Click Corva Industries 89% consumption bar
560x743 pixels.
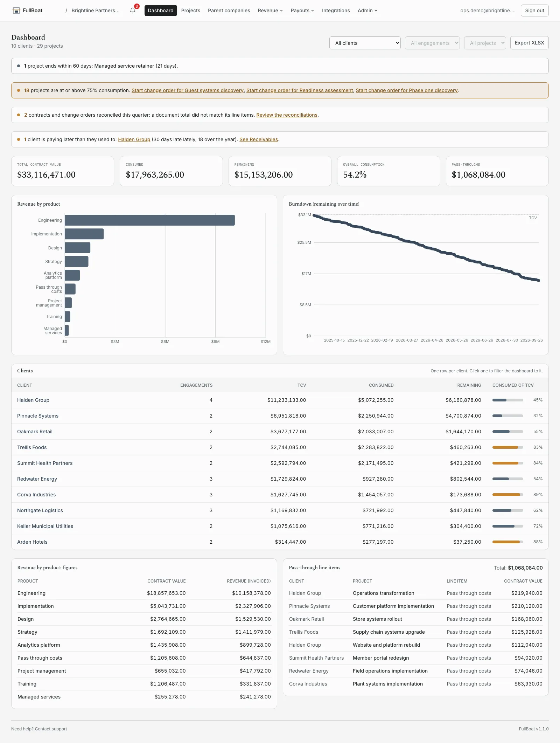[507, 495]
